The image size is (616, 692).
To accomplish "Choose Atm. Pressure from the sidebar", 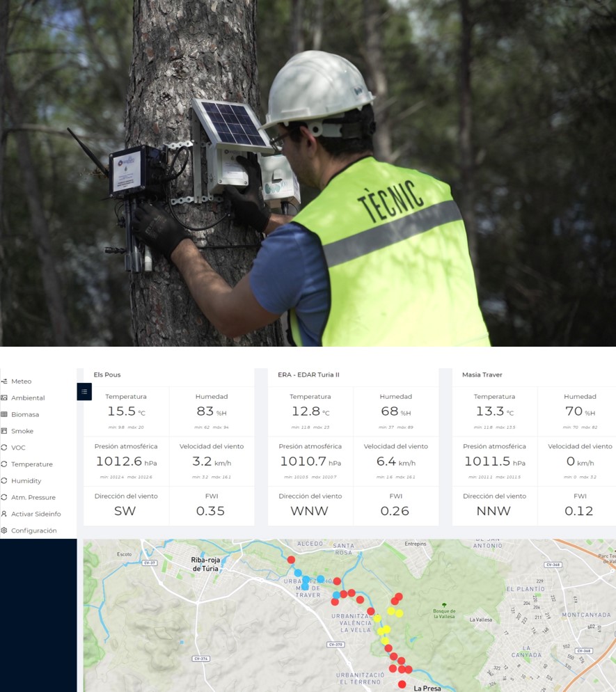I will click(x=33, y=498).
